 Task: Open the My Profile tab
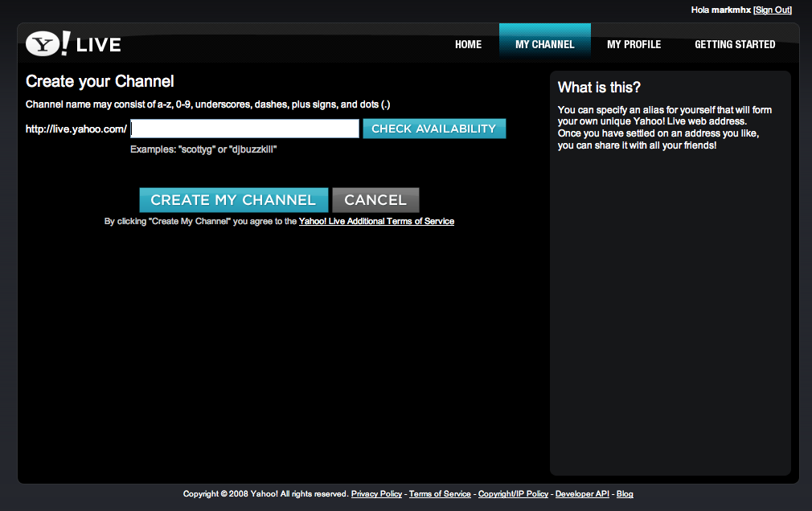(634, 44)
